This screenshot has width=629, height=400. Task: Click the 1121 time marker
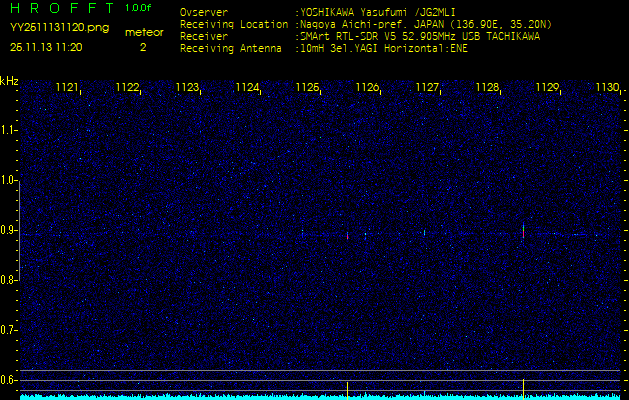coord(67,88)
